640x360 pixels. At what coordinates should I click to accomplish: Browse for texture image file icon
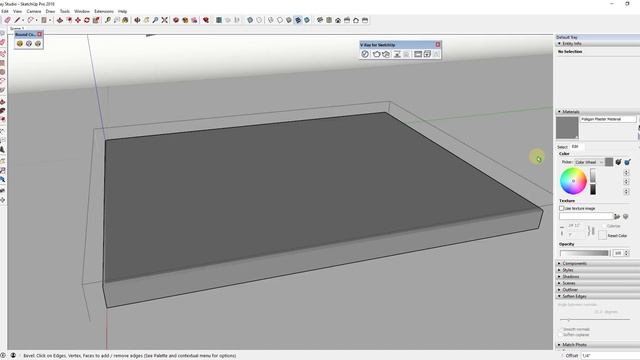point(617,216)
